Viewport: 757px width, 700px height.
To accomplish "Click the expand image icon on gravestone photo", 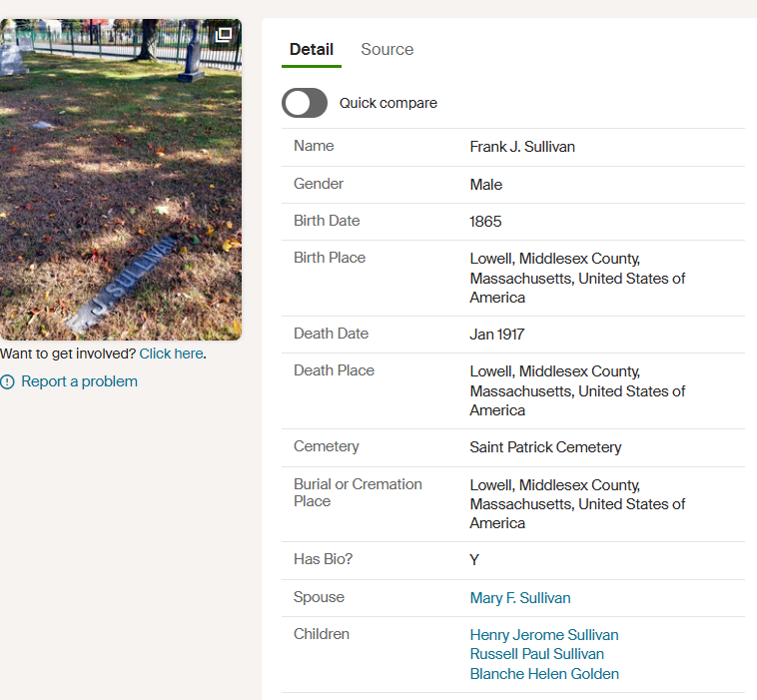I will 224,35.
